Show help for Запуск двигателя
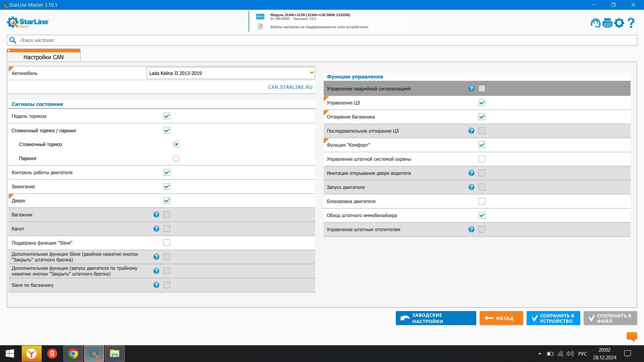Image resolution: width=644 pixels, height=362 pixels. point(471,187)
